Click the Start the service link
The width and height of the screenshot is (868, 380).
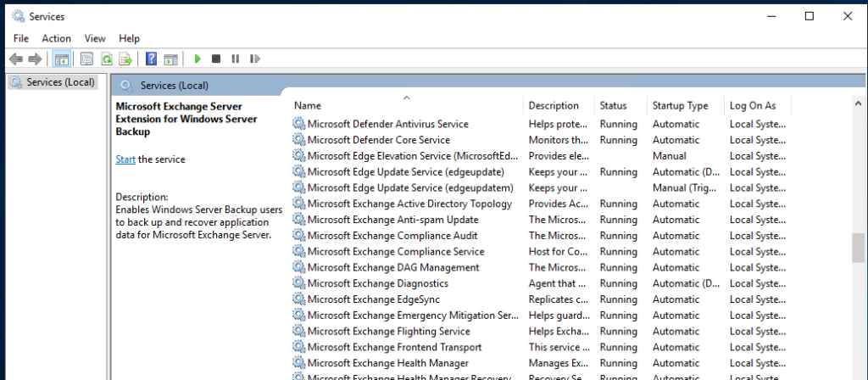tap(125, 159)
